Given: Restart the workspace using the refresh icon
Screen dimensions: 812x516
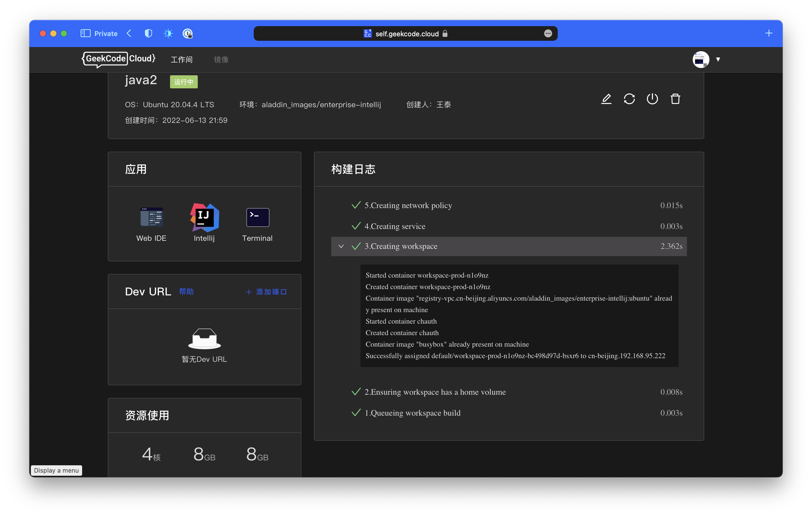Looking at the screenshot, I should (629, 99).
